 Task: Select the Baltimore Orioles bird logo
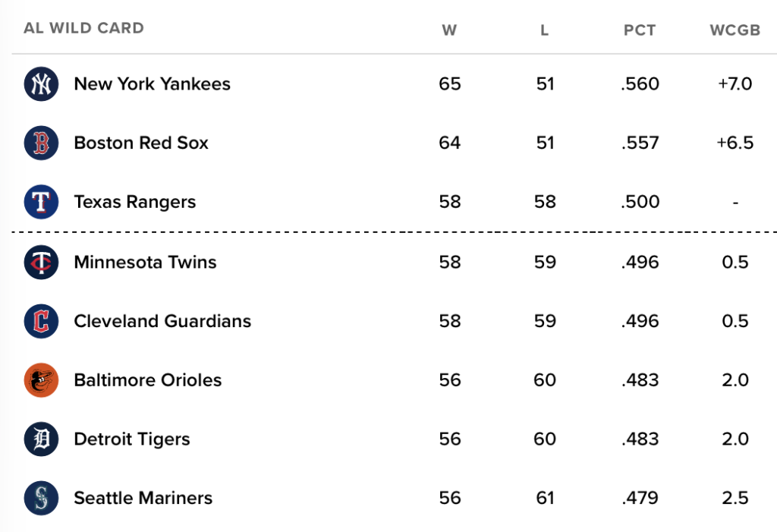(x=41, y=380)
